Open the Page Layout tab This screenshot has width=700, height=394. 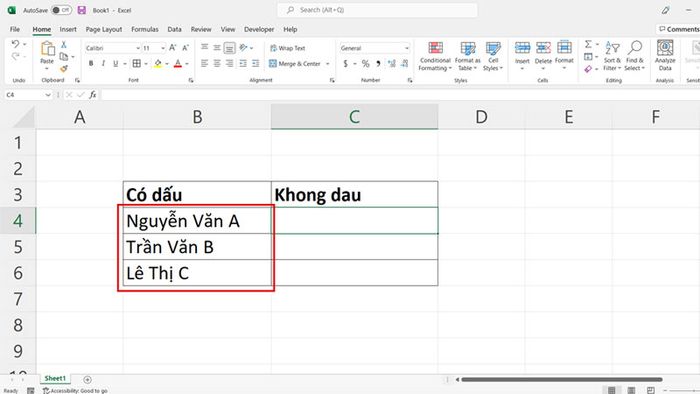point(104,29)
